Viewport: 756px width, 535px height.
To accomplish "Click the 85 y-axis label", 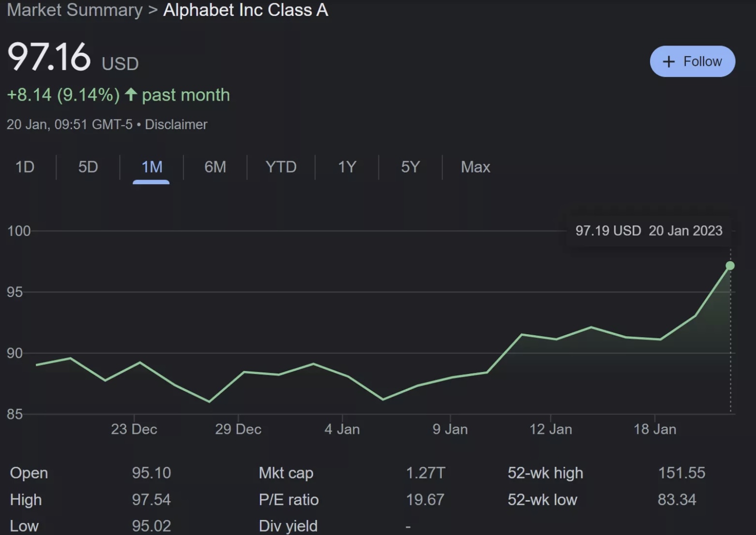I will (x=15, y=414).
